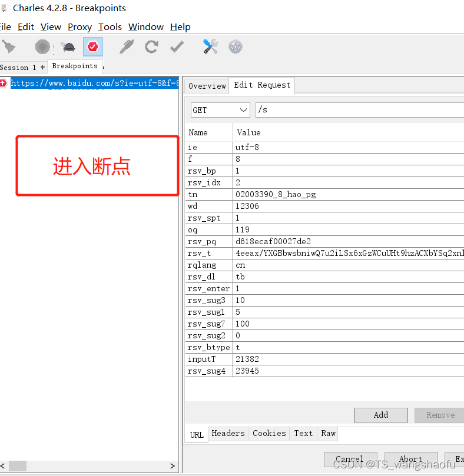This screenshot has height=476, width=464.
Task: Open the Tools menu
Action: point(110,27)
